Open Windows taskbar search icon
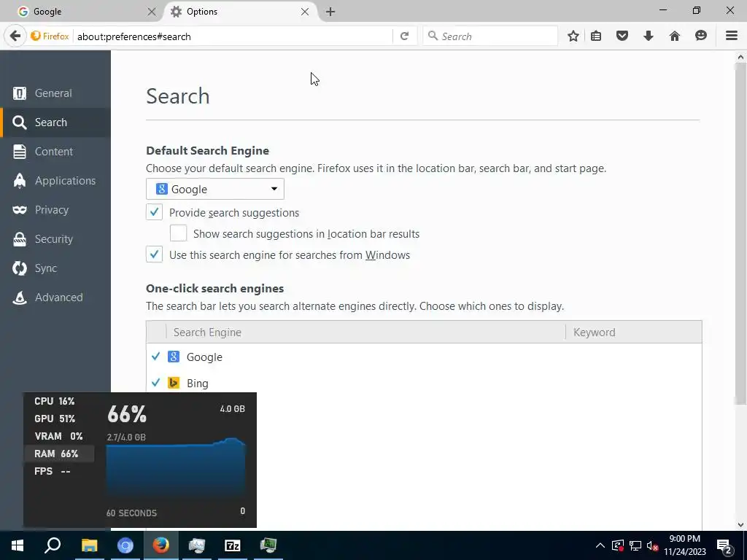The width and height of the screenshot is (747, 560). pyautogui.click(x=53, y=545)
